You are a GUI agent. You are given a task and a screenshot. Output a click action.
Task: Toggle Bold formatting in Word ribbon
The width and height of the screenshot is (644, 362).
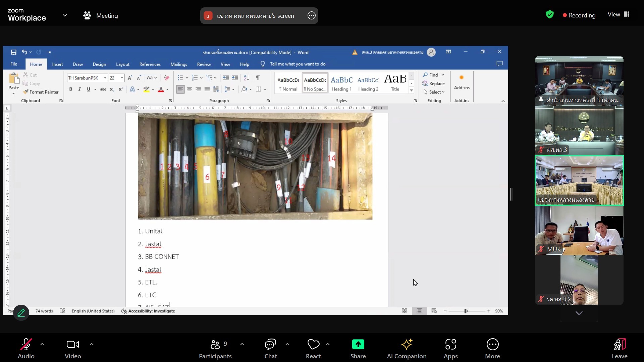[70, 89]
